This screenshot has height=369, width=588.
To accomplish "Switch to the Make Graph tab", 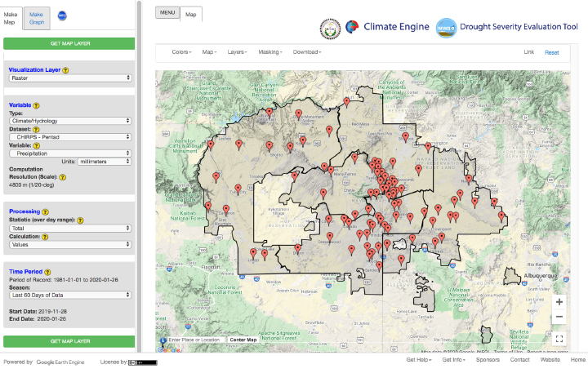I will [37, 19].
